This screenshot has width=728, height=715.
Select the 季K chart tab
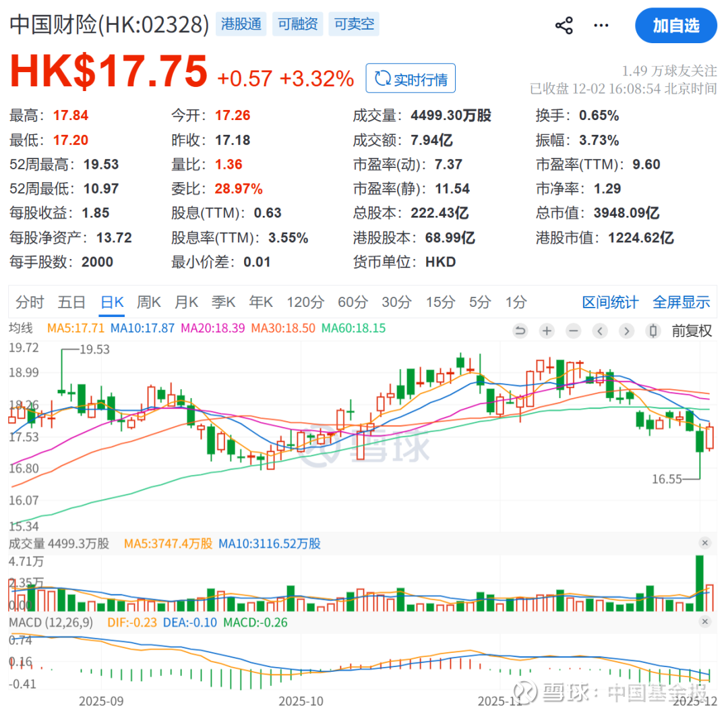pyautogui.click(x=223, y=302)
